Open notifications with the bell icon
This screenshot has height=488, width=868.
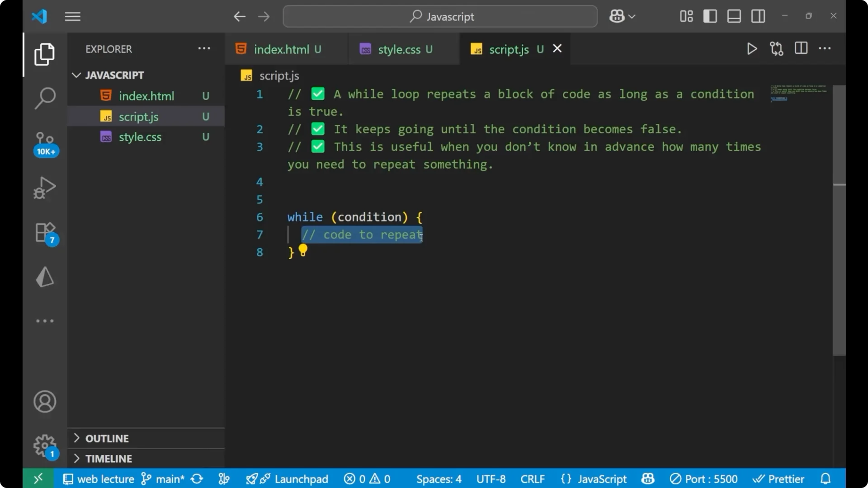click(x=826, y=479)
